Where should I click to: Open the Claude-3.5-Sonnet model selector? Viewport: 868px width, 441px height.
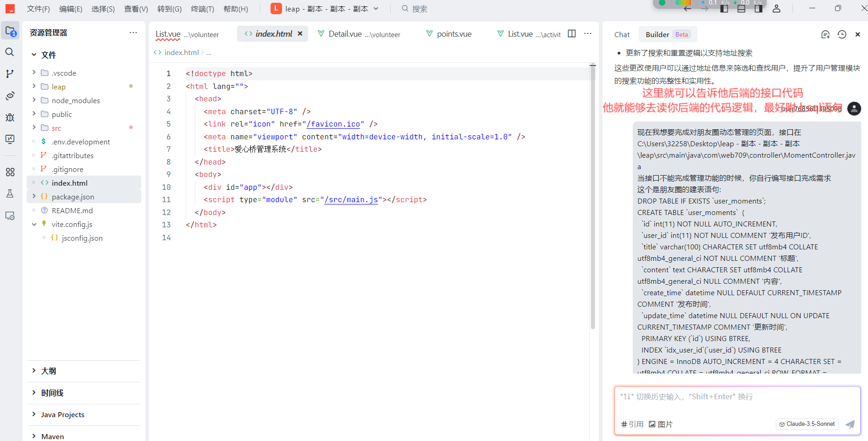(807, 424)
